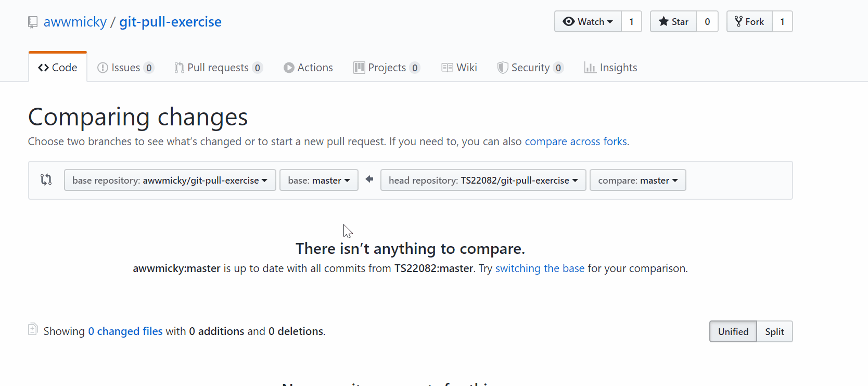Follow the compare across forks link
Screen dimensions: 868x386
click(576, 141)
